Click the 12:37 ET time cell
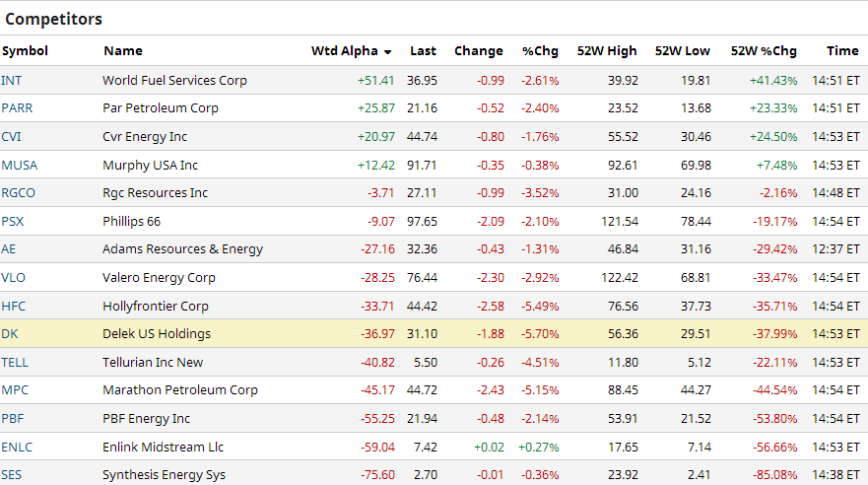This screenshot has width=868, height=485. pyautogui.click(x=835, y=249)
